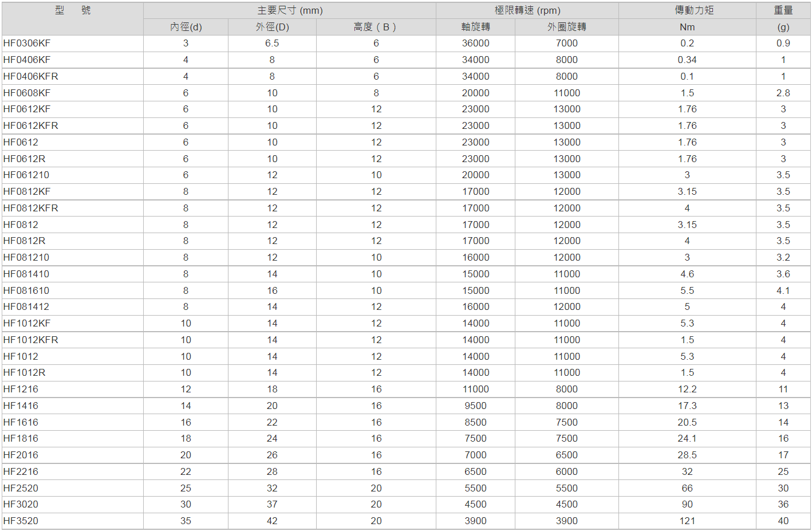
Task: Click the 外圈旋轉 column header
Action: [x=566, y=27]
